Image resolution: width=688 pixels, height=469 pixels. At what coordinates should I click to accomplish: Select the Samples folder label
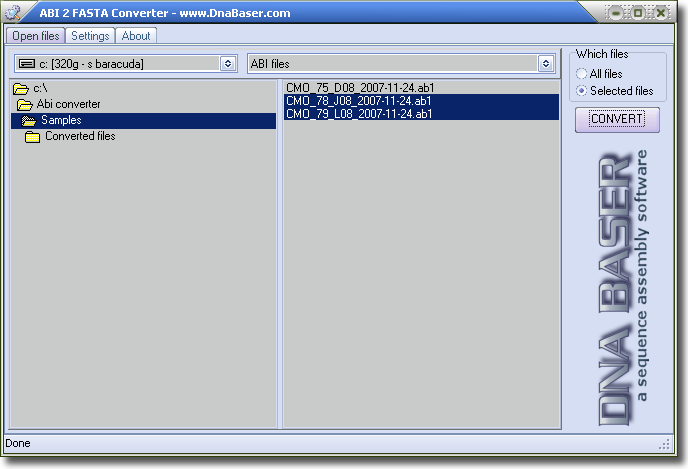click(x=61, y=120)
